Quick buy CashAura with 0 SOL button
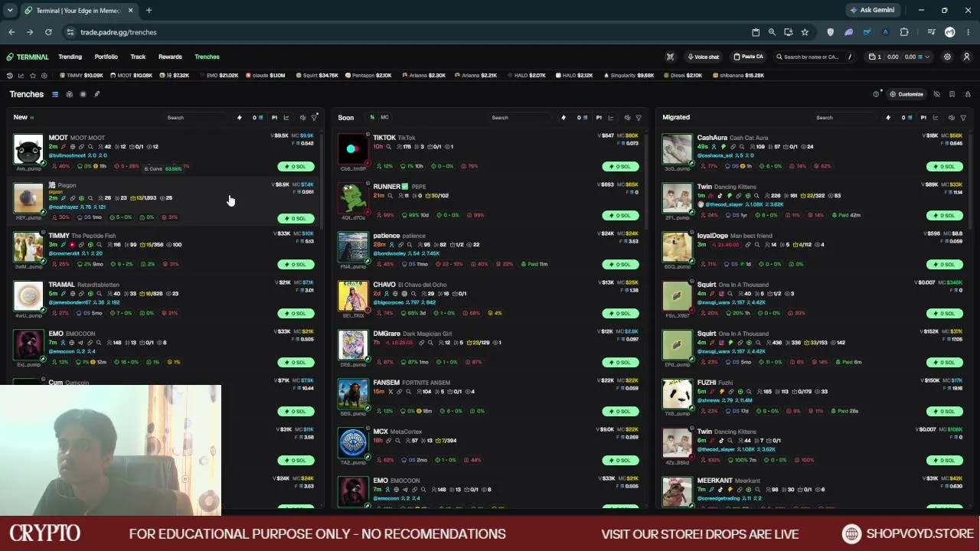 [945, 166]
